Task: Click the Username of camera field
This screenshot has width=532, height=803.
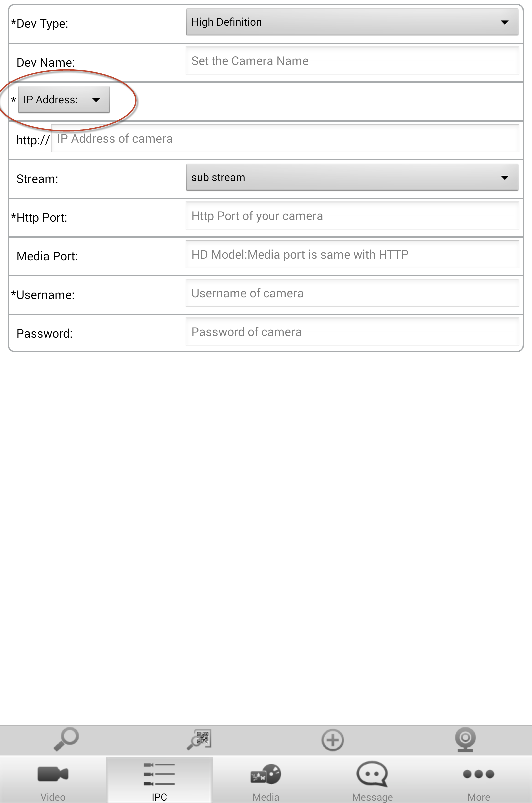Action: pos(352,293)
